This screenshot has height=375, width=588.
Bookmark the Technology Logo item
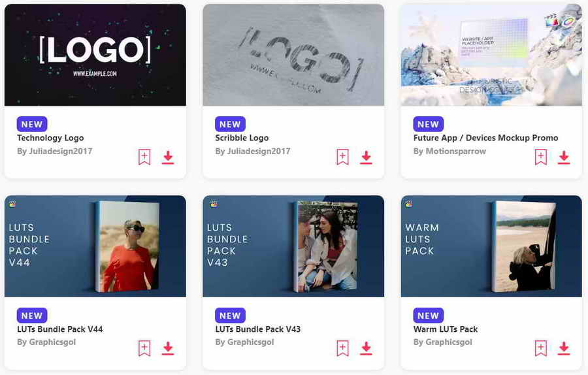[x=144, y=157]
